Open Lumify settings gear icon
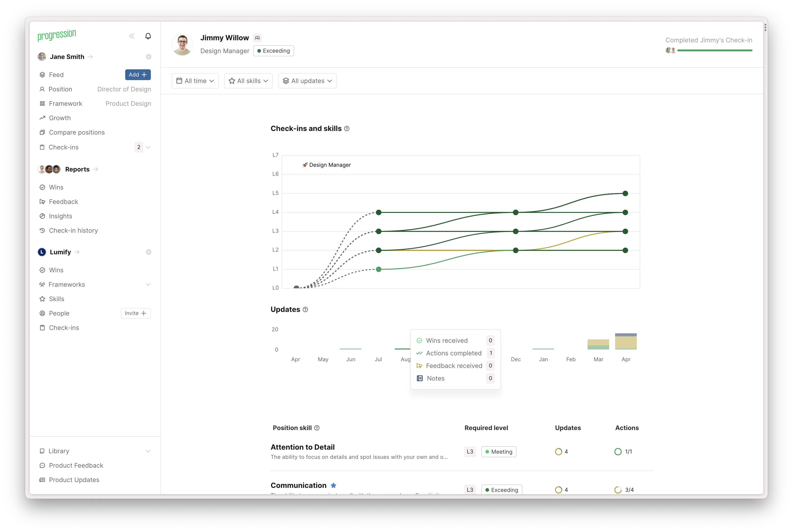793x532 pixels. click(x=148, y=252)
